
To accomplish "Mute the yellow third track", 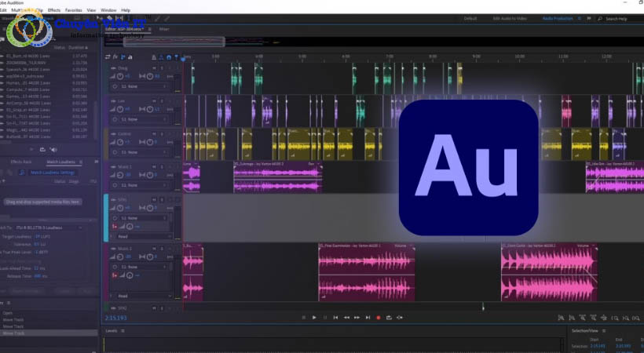I will click(154, 134).
